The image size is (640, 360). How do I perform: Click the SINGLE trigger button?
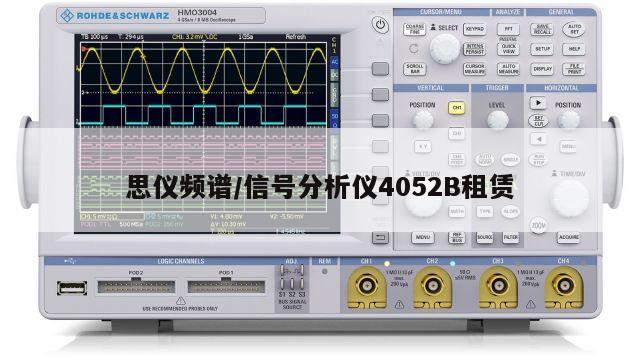[510, 159]
